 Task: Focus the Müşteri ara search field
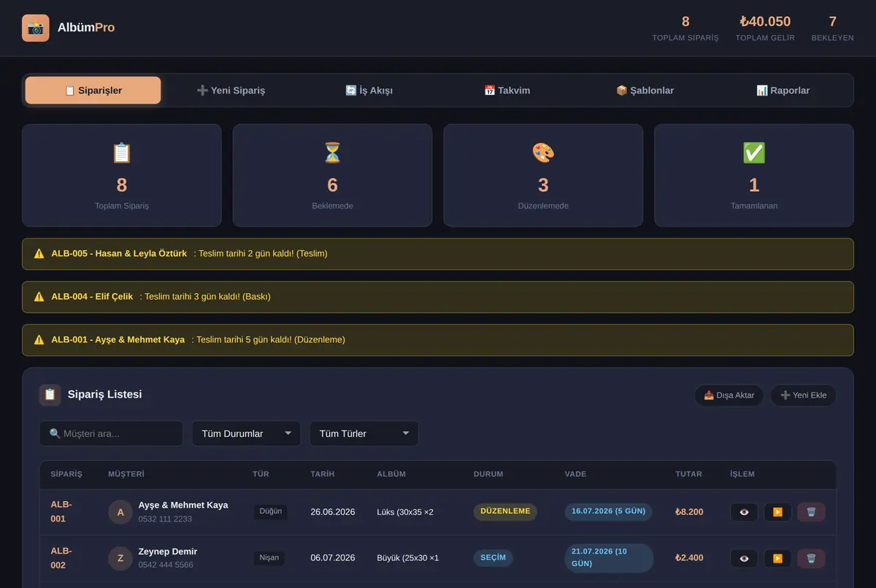(111, 433)
